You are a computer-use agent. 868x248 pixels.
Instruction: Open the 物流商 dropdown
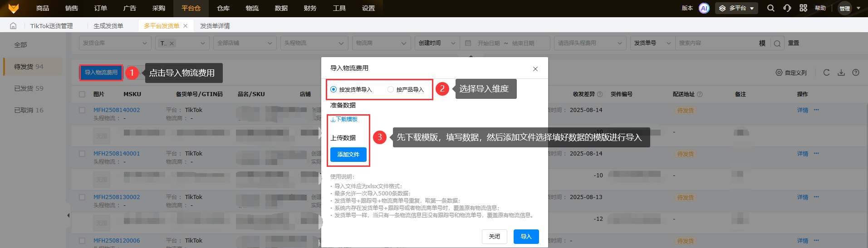coord(381,43)
